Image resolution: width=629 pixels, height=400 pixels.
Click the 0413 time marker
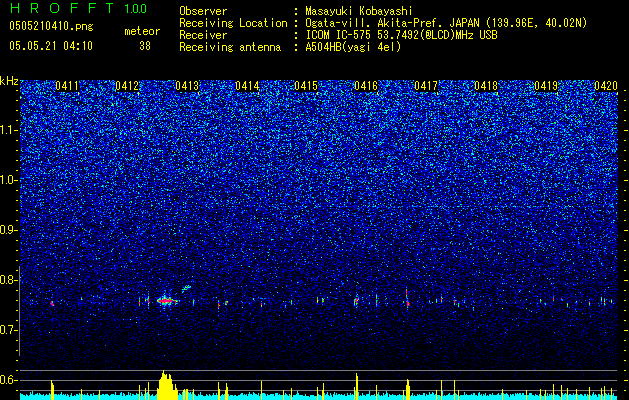187,86
